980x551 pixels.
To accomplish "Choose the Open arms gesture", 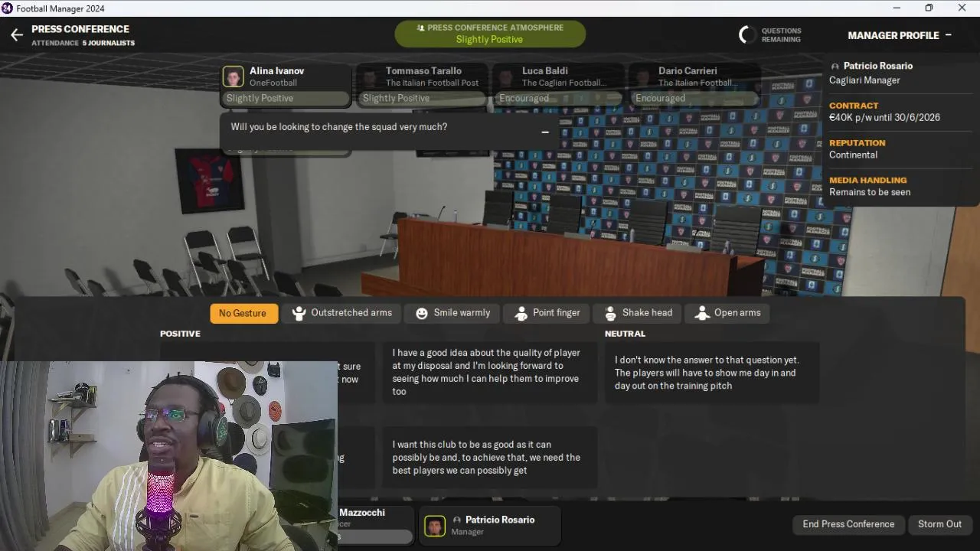I will (727, 313).
